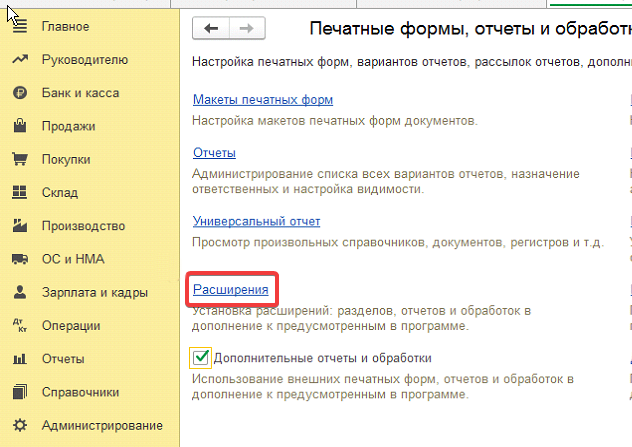This screenshot has width=632, height=447.
Task: Open the Администрирование section
Action: coord(102,426)
